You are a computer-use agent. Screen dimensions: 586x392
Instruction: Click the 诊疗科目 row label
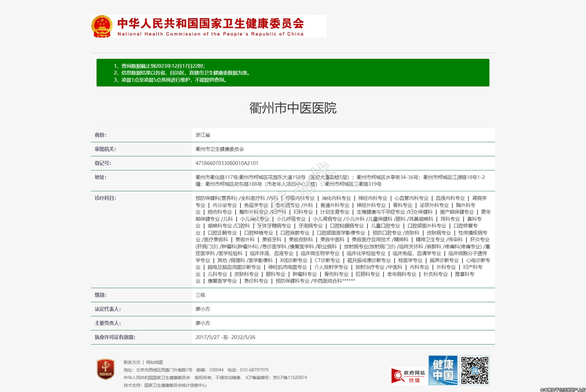click(x=105, y=198)
